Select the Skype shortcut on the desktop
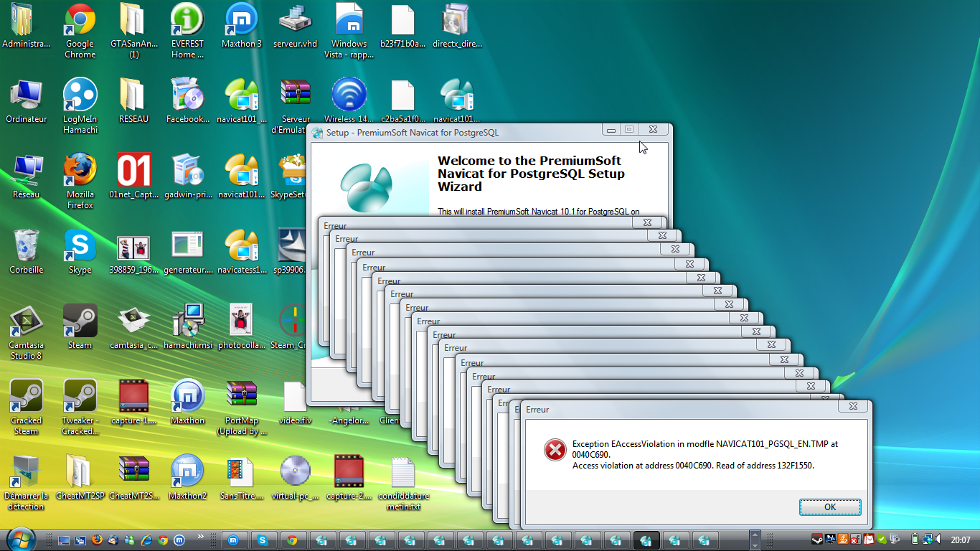 80,252
